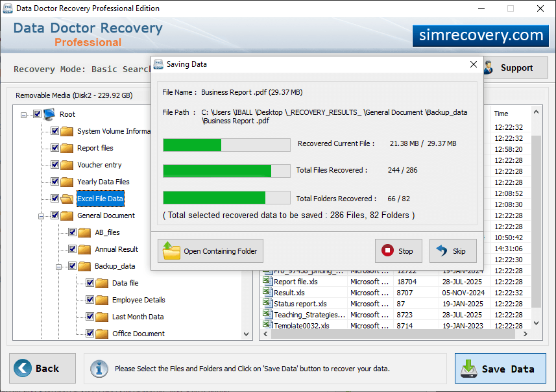This screenshot has height=392, width=556.
Task: Click the AB_files folder icon
Action: [x=84, y=232]
